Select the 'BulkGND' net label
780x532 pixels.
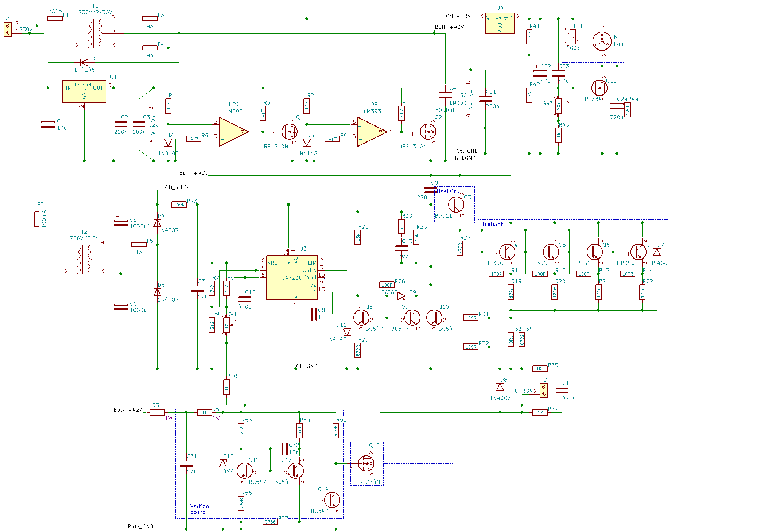(x=464, y=158)
